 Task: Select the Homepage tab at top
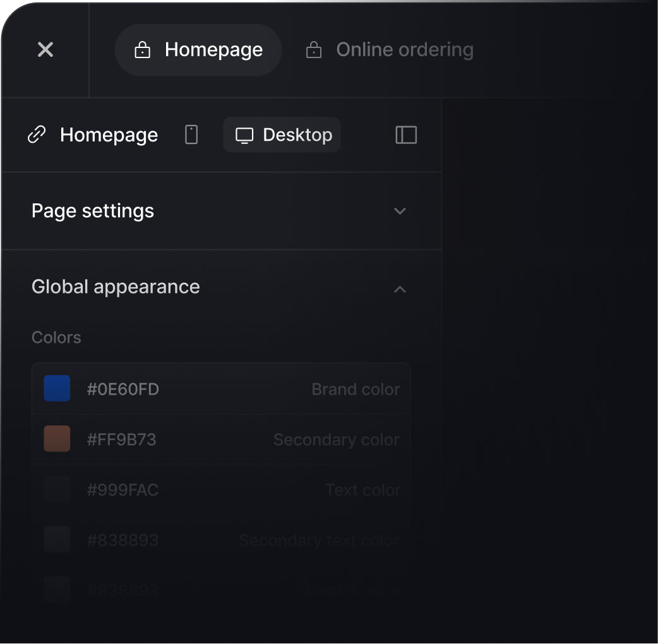[198, 50]
